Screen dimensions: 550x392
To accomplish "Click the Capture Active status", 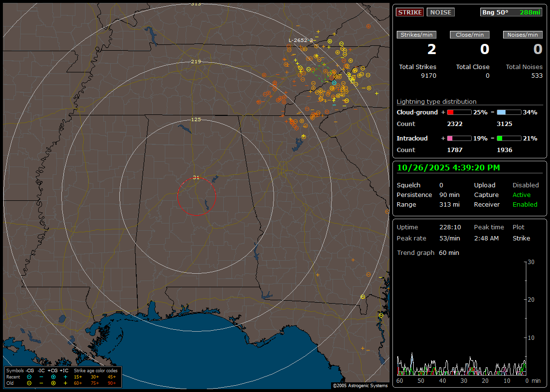I will [x=521, y=195].
